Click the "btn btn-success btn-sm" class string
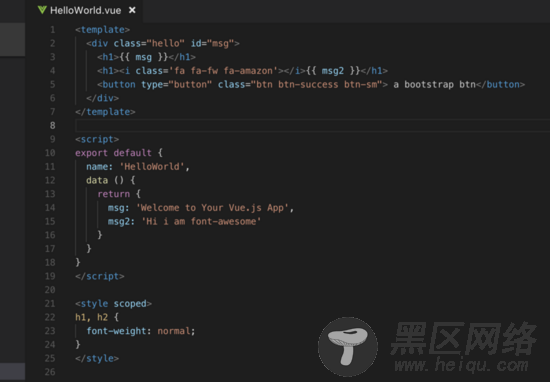Viewport: 550px width, 382px height. 316,85
